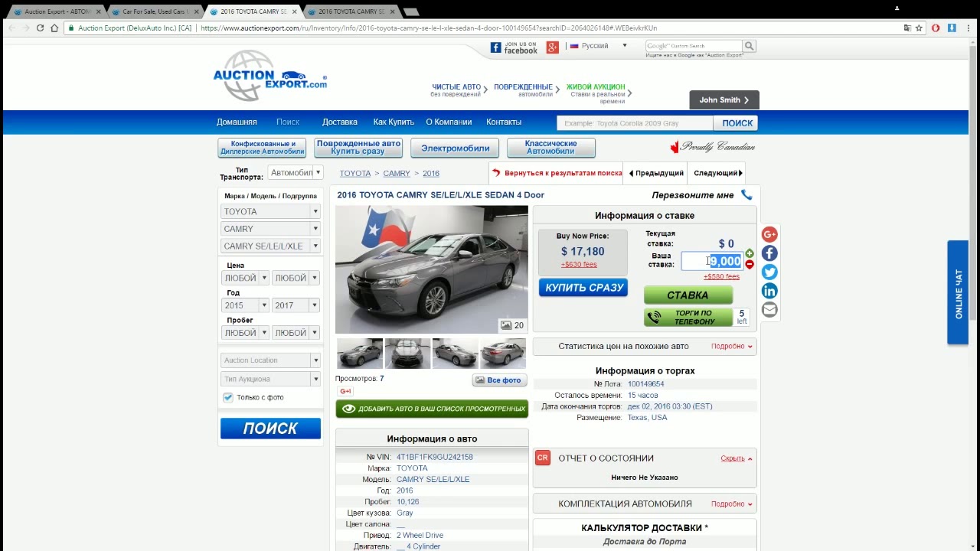Share listing on Twitter side icon
Screen dimensions: 980x551
pyautogui.click(x=769, y=272)
